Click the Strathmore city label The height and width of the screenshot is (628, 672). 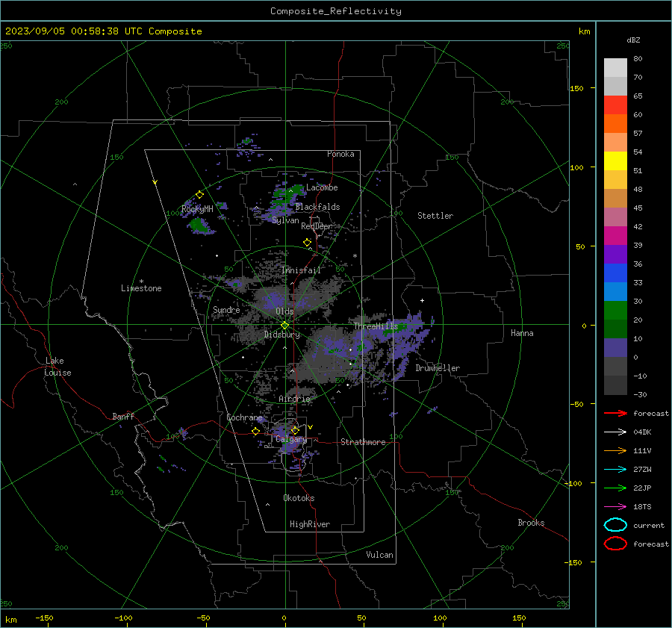363,442
